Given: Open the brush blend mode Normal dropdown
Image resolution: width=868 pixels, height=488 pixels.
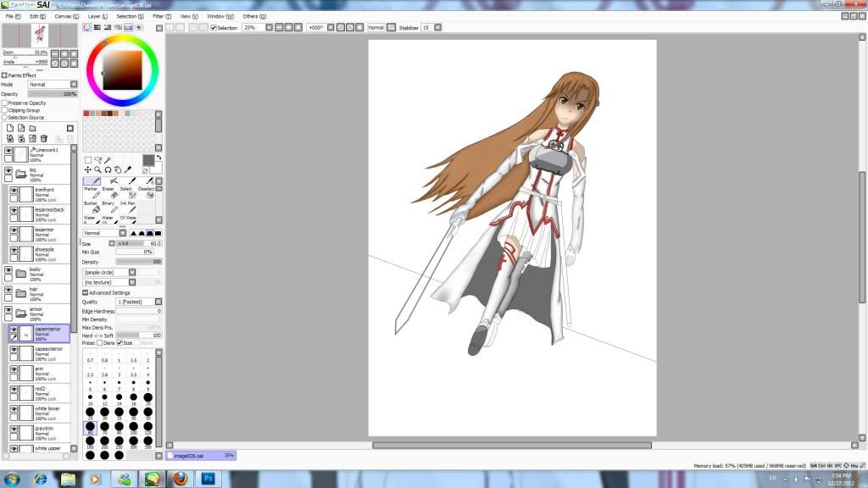Looking at the screenshot, I should (x=104, y=233).
